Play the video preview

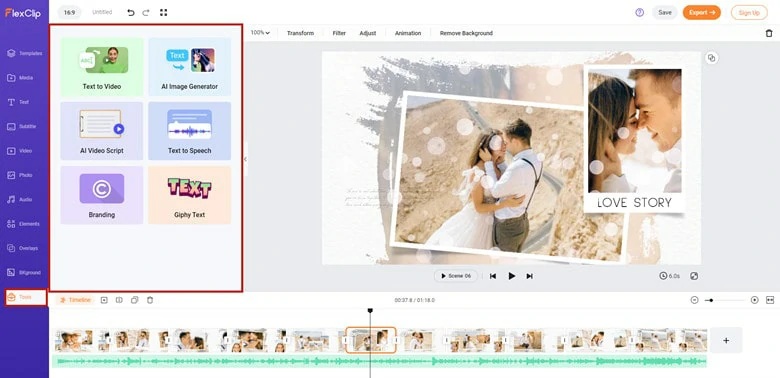point(511,276)
